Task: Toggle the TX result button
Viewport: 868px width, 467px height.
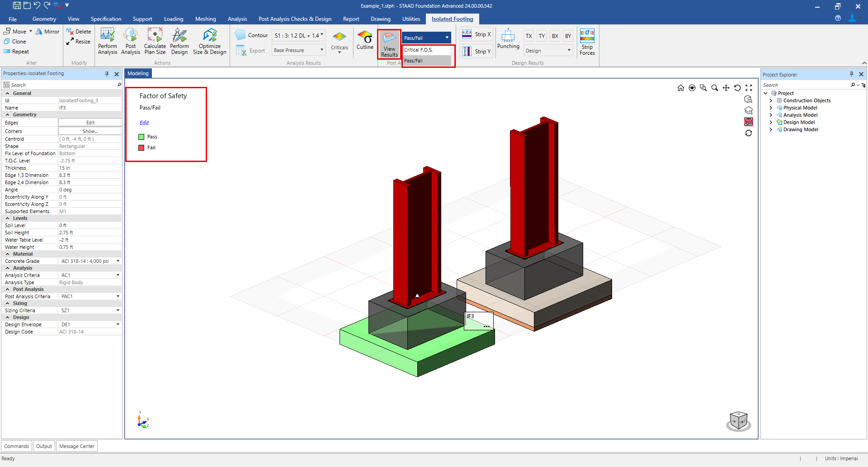Action: click(528, 36)
